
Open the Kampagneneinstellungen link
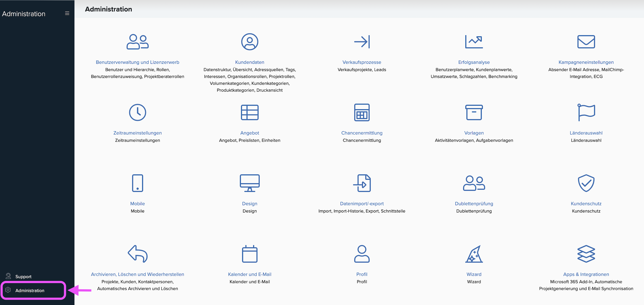pos(586,62)
